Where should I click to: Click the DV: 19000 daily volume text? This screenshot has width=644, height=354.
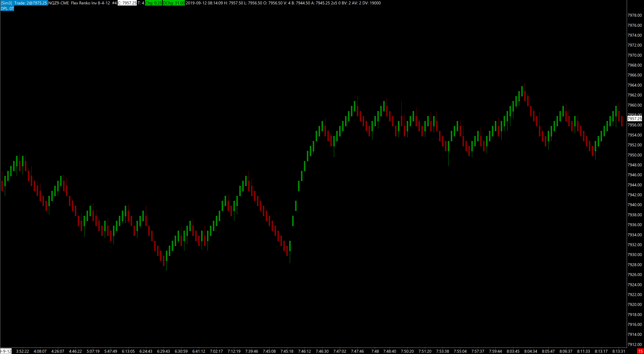372,3
